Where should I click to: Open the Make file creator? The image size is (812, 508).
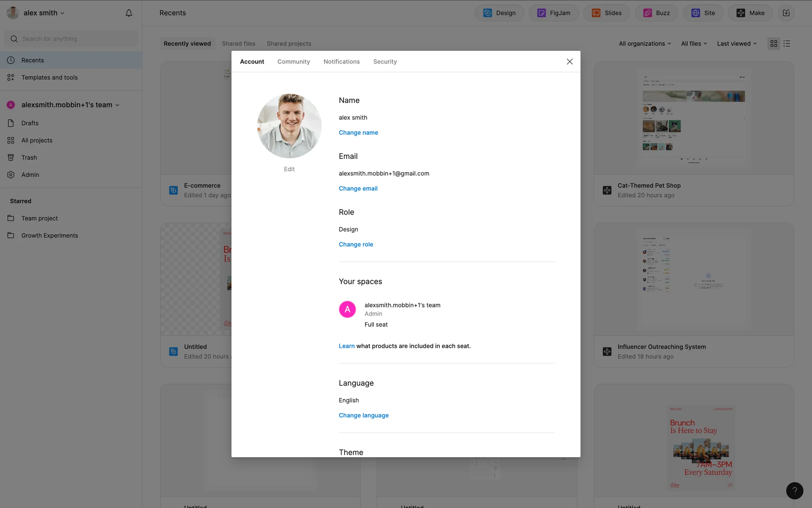750,13
